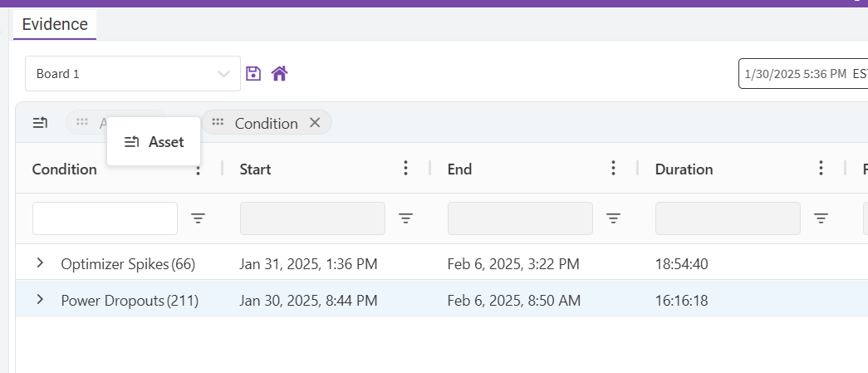Open Start column three-dot menu
Viewport: 868px width, 373px height.
(x=405, y=169)
